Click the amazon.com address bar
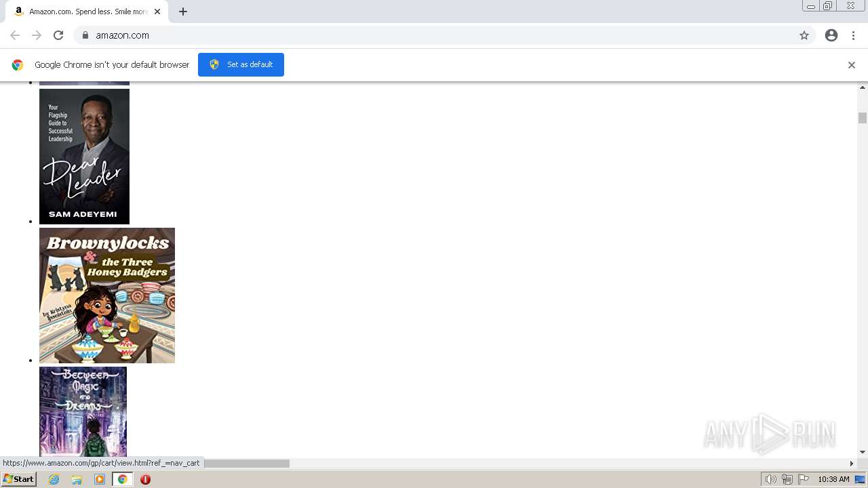 (x=434, y=35)
